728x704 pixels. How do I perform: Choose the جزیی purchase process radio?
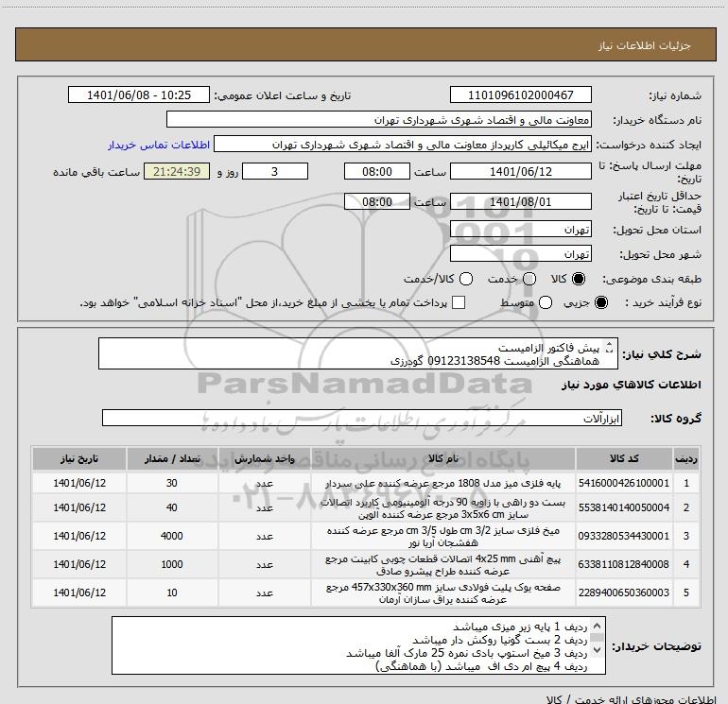coord(601,303)
